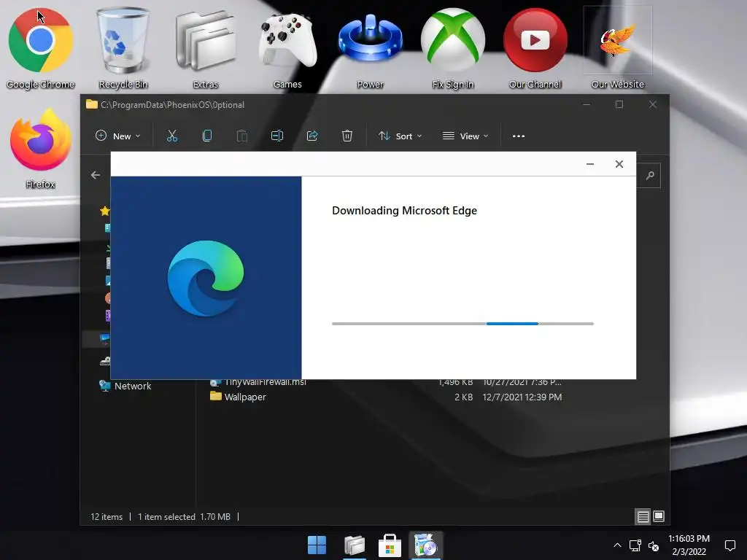Switch to large thumbnails view button

659,516
